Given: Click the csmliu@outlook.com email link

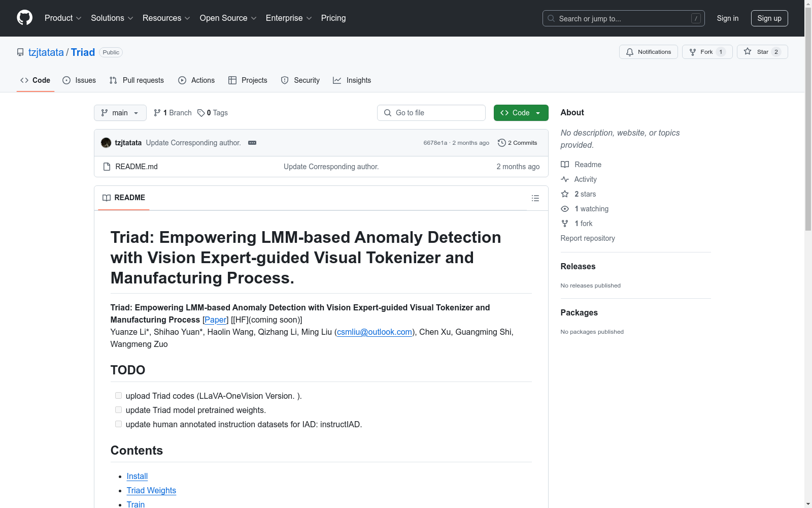Looking at the screenshot, I should (375, 332).
